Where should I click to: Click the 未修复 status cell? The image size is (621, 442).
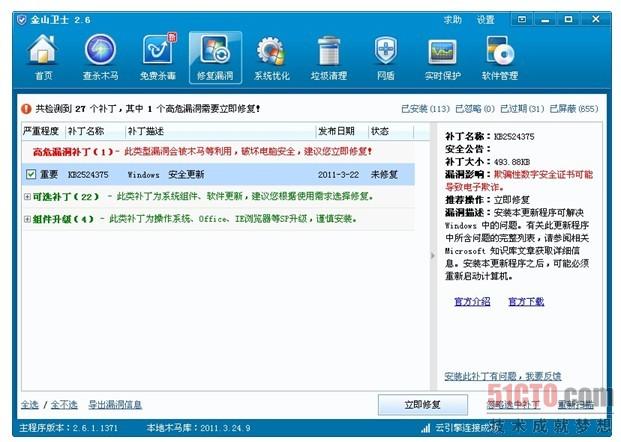384,175
